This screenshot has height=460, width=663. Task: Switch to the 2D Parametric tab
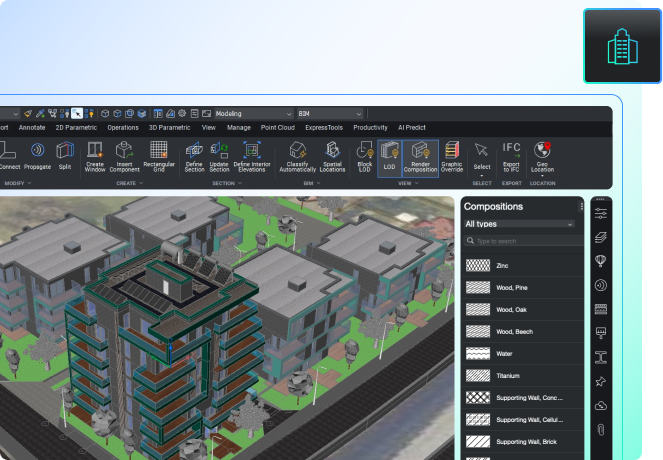[x=76, y=127]
